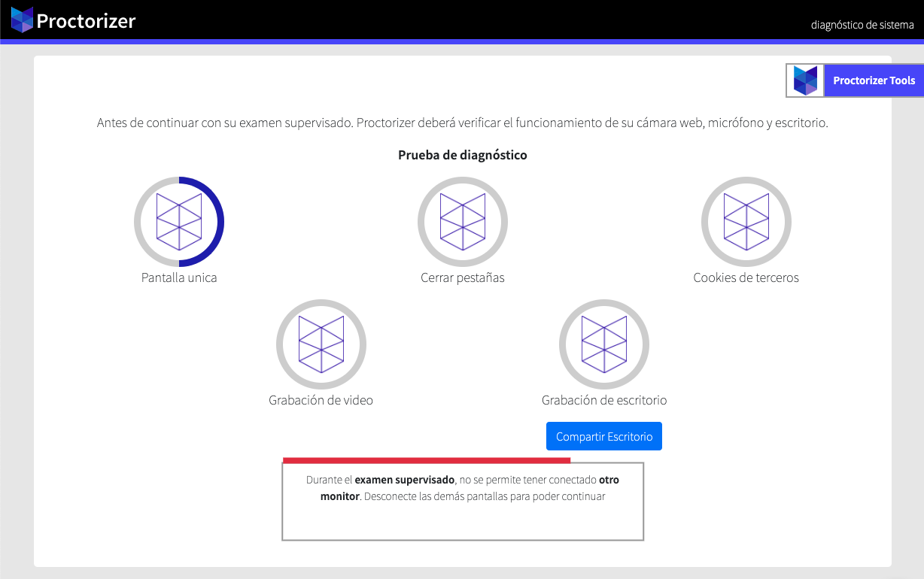Image resolution: width=924 pixels, height=579 pixels.
Task: Open the Proctorizer cube icon next to Tools
Action: pos(805,80)
